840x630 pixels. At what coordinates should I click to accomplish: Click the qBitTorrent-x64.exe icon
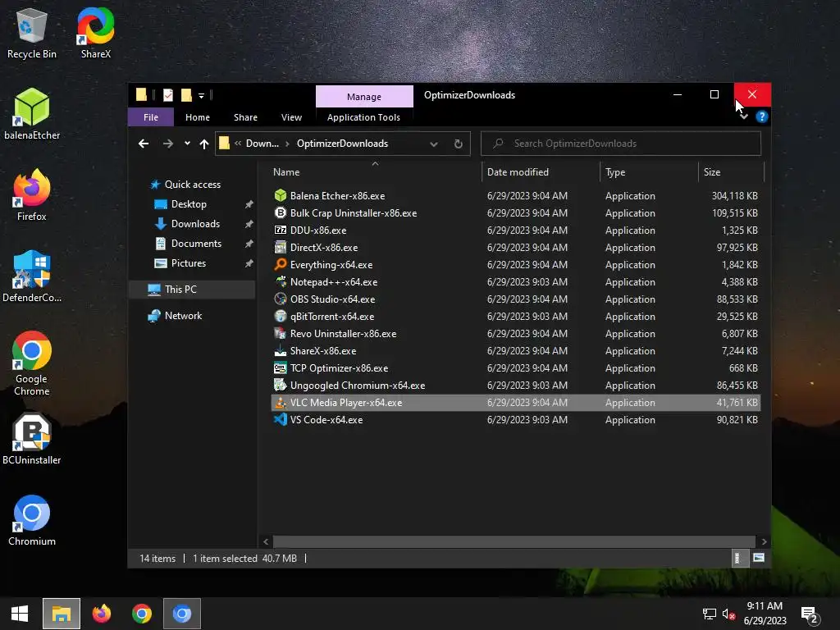point(281,316)
